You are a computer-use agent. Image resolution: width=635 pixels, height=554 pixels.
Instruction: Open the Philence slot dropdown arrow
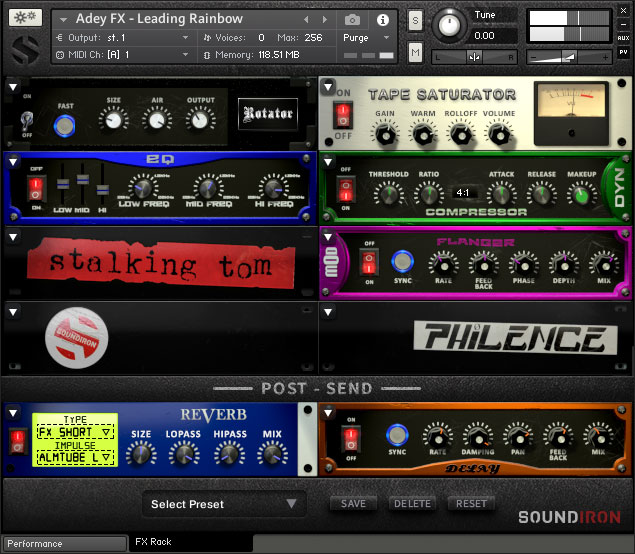click(328, 312)
